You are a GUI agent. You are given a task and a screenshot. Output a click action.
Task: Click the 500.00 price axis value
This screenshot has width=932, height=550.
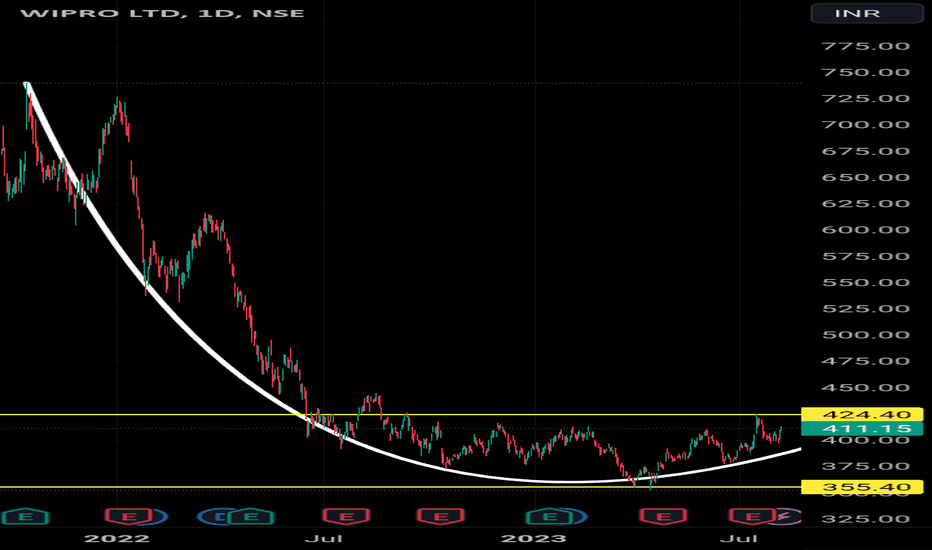coord(865,335)
